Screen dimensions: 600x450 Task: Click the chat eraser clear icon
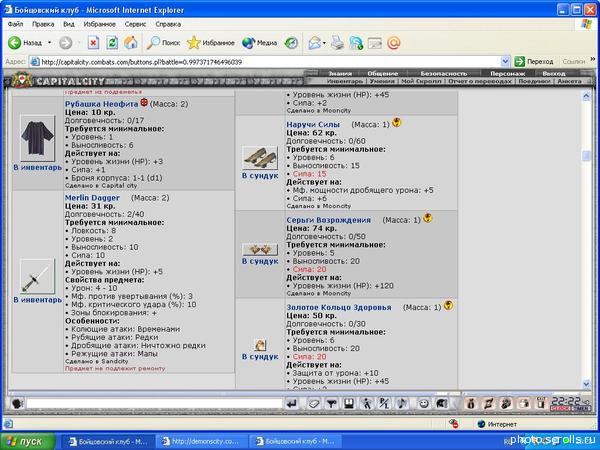[314, 403]
